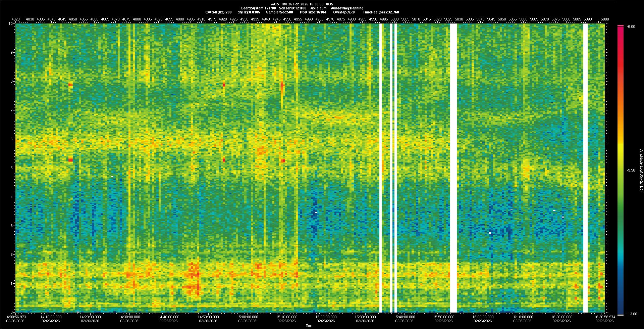Screen dimensions: 644x329
Task: Click the white data gap near 16:26
Action: pyautogui.click(x=585, y=168)
